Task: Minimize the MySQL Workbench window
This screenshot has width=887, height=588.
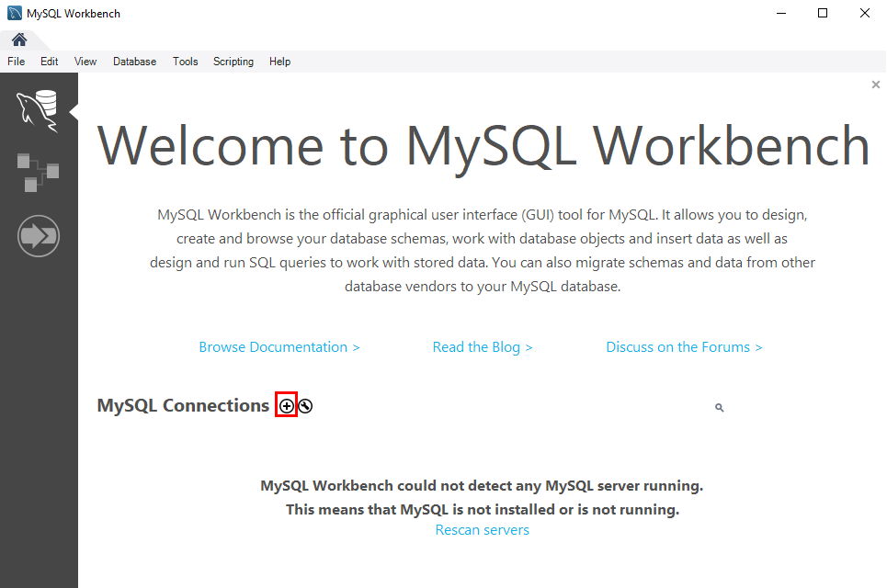Action: coord(781,13)
